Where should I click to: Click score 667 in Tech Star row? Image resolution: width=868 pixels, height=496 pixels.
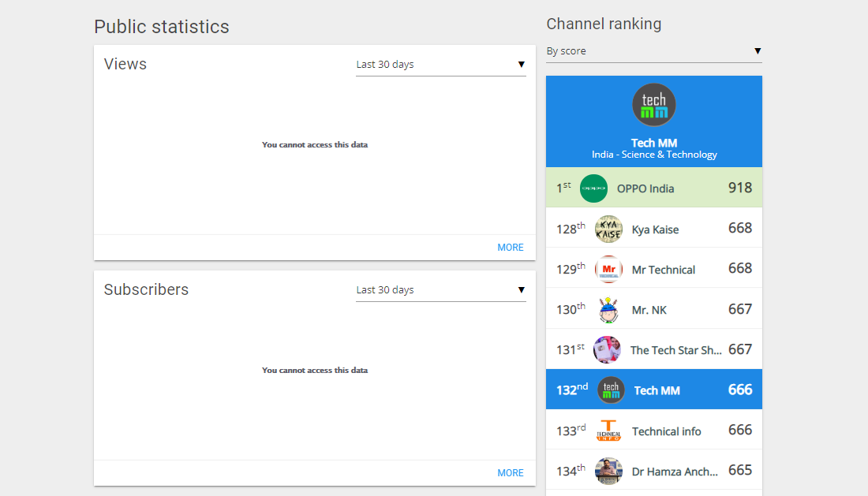point(739,349)
